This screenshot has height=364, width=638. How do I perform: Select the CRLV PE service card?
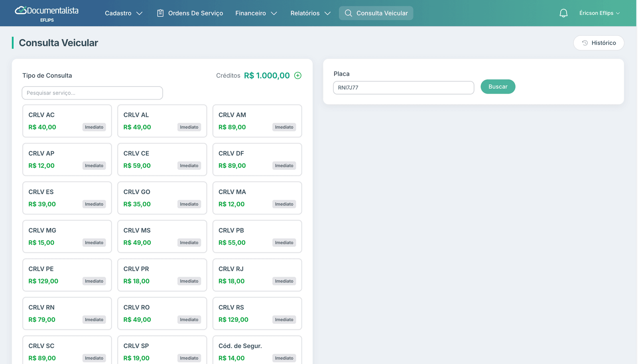point(67,275)
